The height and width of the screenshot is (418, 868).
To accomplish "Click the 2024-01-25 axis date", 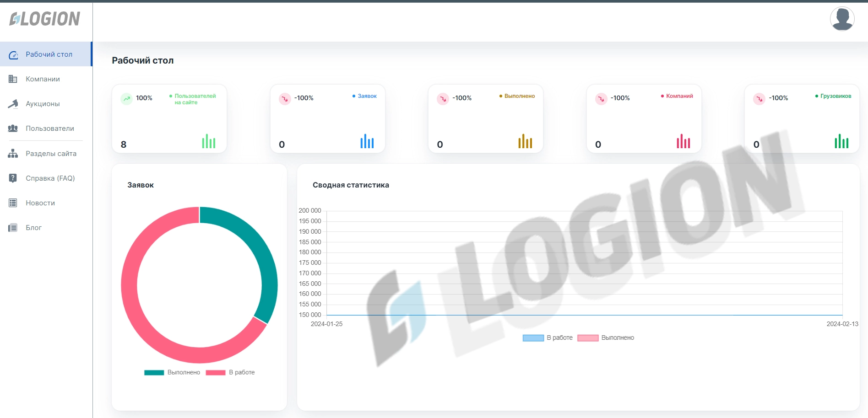I will 327,324.
